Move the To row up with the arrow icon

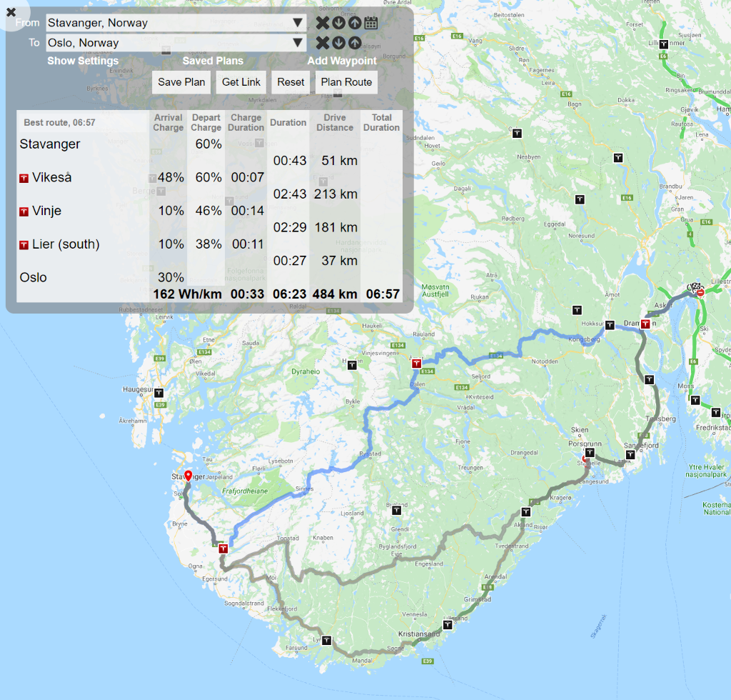tap(354, 43)
